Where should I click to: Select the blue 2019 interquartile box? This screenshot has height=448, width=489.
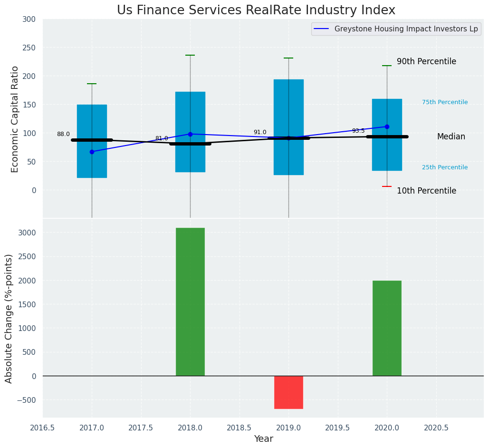288,109
